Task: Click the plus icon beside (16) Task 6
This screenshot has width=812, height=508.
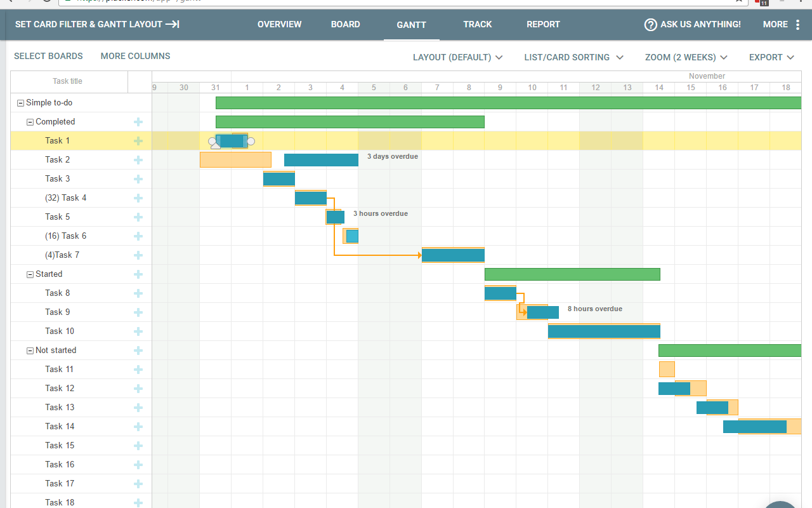Action: [x=138, y=236]
